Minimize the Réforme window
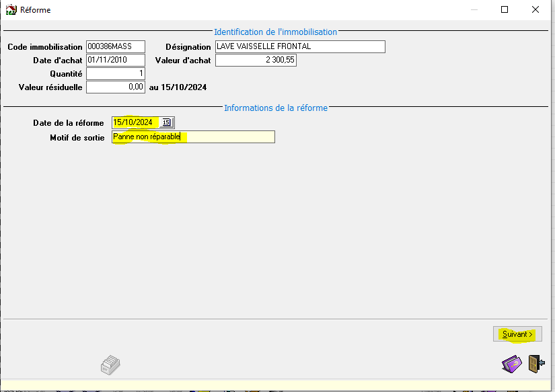The width and height of the screenshot is (555, 392). click(474, 10)
